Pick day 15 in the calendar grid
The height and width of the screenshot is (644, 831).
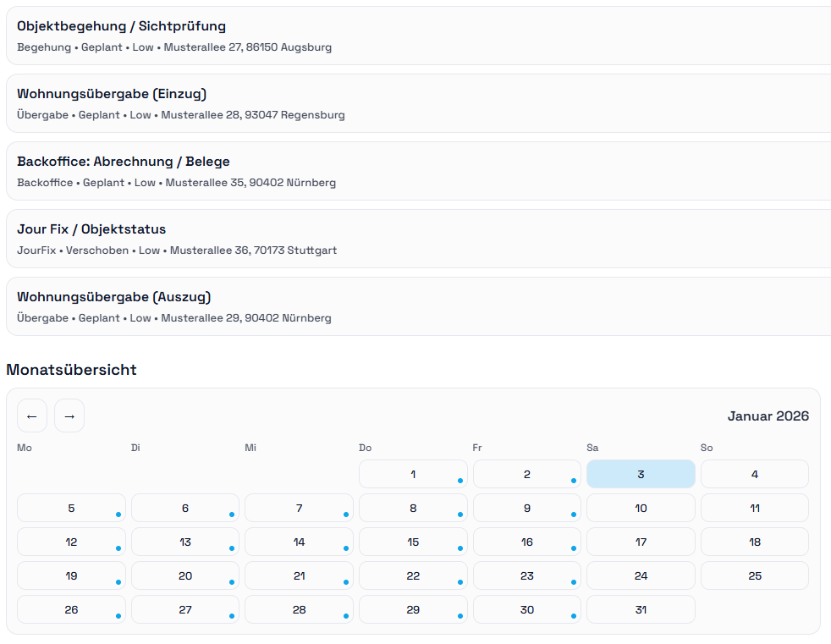[x=413, y=542]
